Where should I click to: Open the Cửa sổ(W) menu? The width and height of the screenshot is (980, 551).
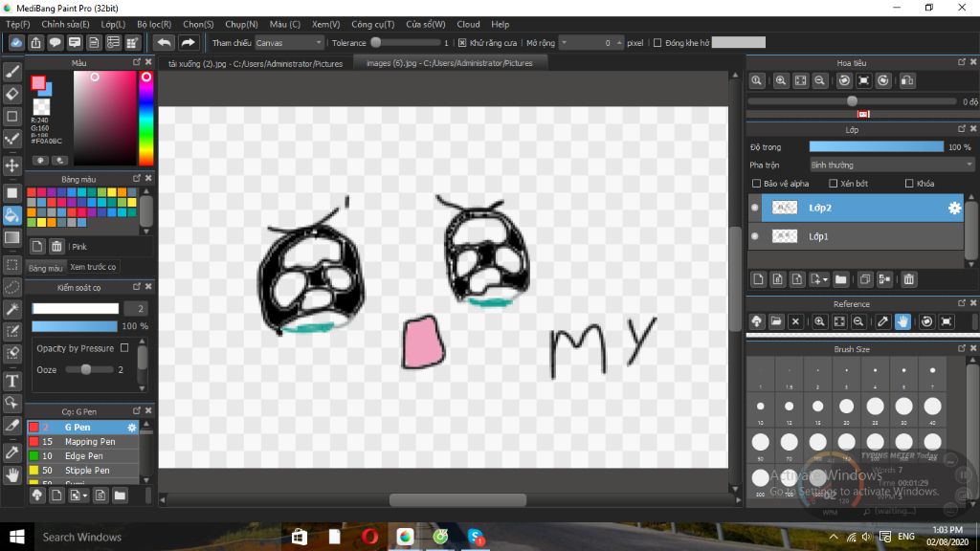pyautogui.click(x=426, y=24)
